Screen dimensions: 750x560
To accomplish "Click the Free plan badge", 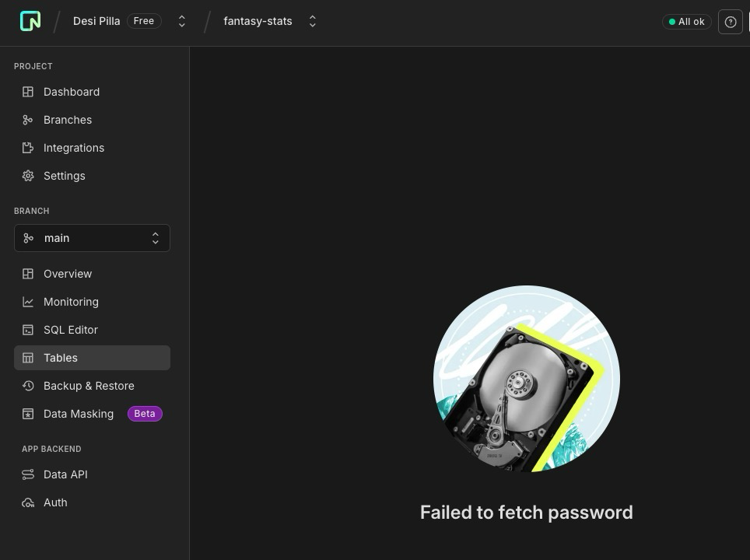I will click(x=144, y=21).
